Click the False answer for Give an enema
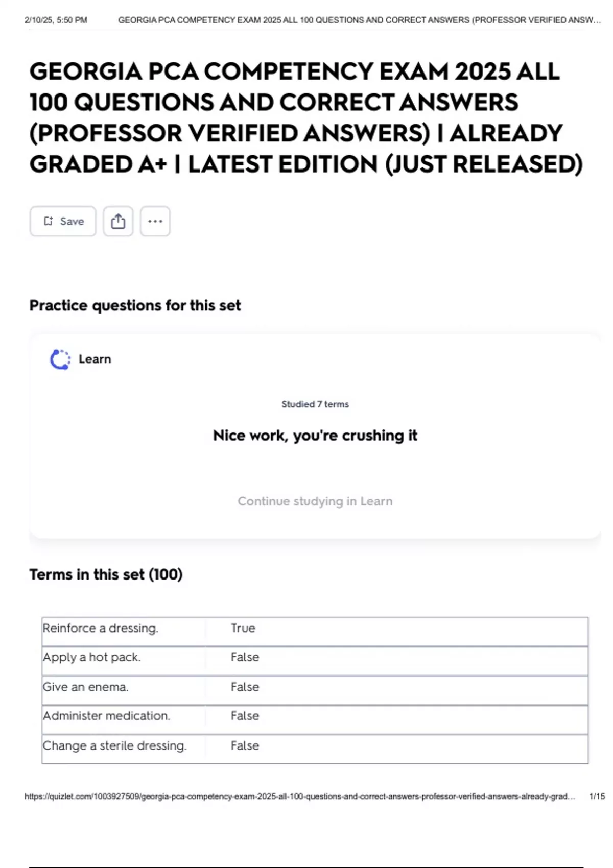 pyautogui.click(x=245, y=687)
